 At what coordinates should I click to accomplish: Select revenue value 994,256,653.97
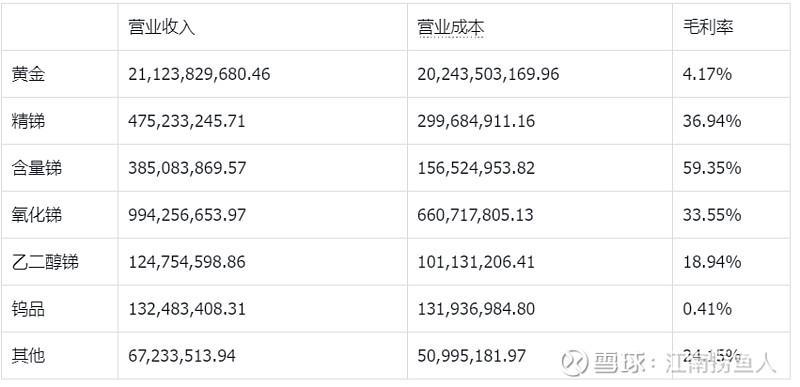[187, 215]
